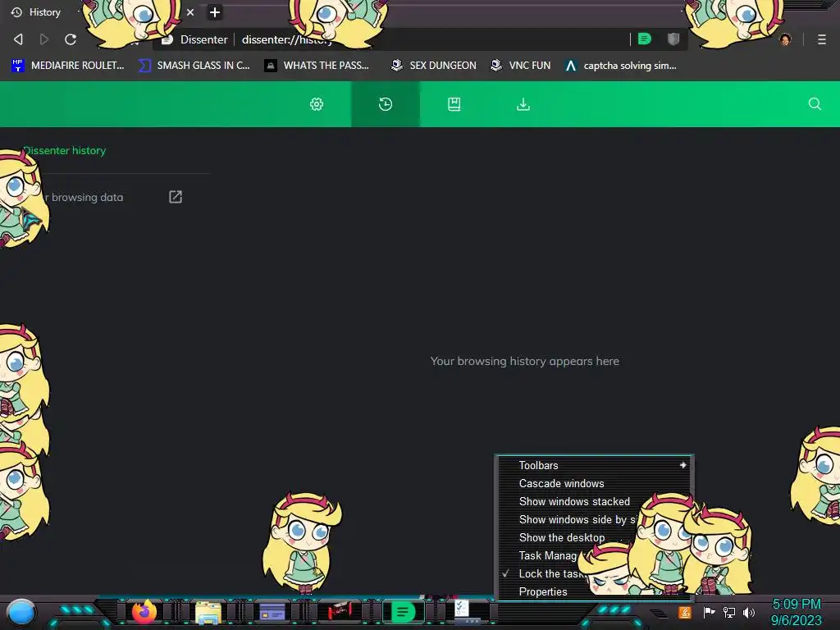840x630 pixels.
Task: Reload the page
Action: click(71, 39)
